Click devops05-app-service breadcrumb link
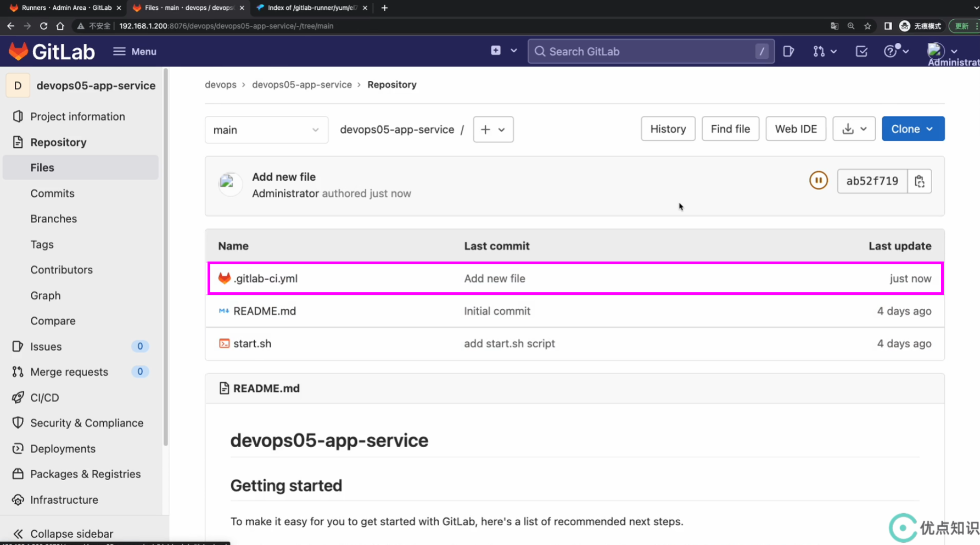 point(301,85)
